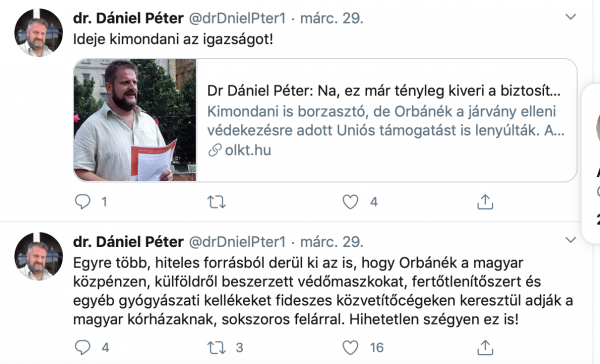Image resolution: width=600 pixels, height=364 pixels.
Task: Open second tweet's profile avatar
Action: [38, 256]
